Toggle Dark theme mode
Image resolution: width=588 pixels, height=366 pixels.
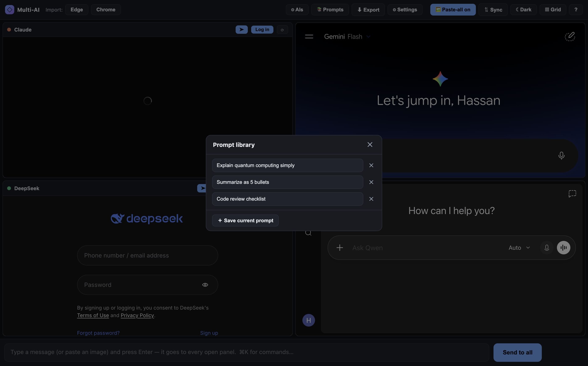coord(523,10)
